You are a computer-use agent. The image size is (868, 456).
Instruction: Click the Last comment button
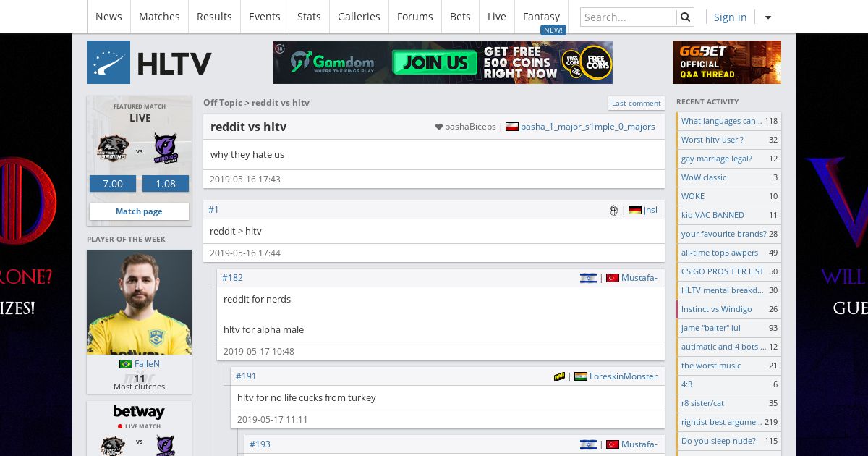coord(637,103)
